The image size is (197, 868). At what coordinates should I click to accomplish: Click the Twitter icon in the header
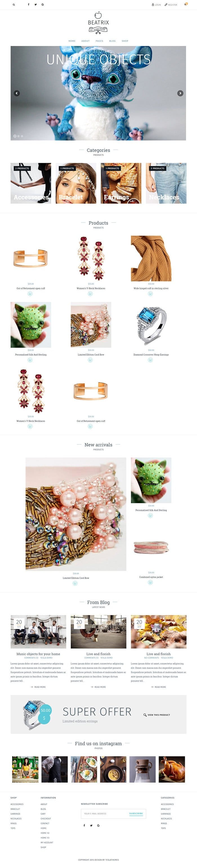click(x=35, y=5)
